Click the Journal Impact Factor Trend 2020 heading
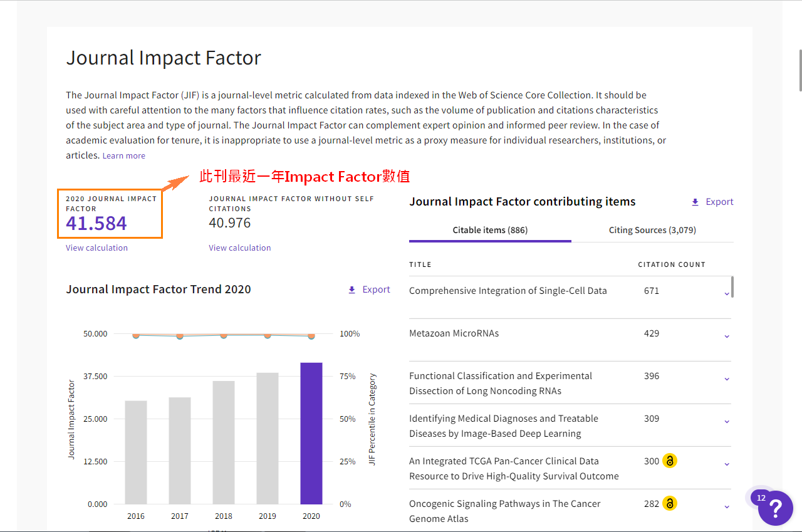Image resolution: width=802 pixels, height=532 pixels. [159, 289]
